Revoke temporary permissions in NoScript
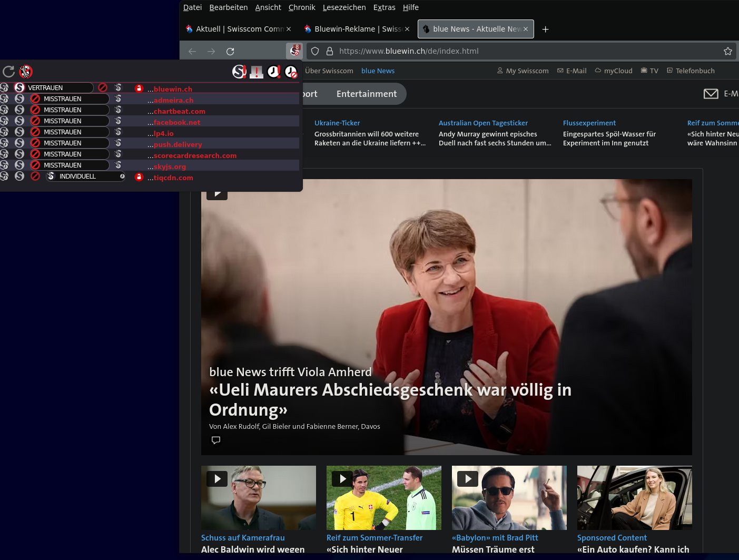Screen dimensions: 739x560 pyautogui.click(x=291, y=72)
